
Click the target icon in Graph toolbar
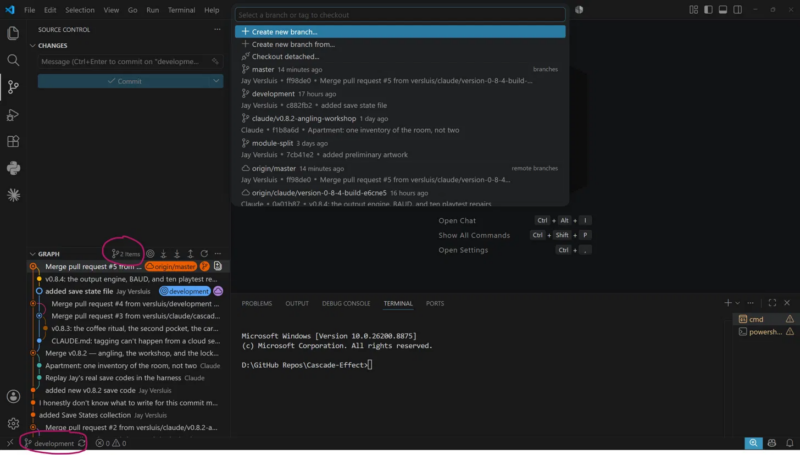150,254
